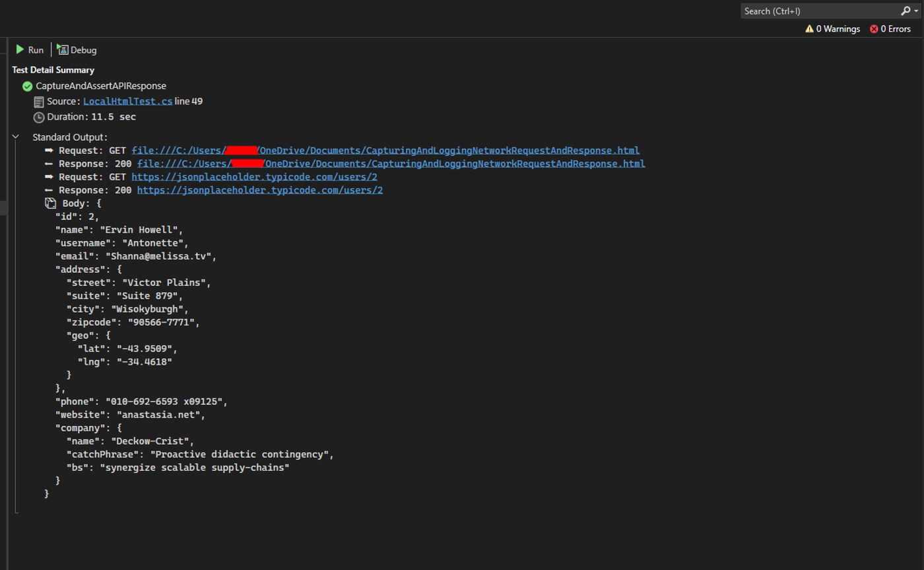Click the "bs": "synergize scalable supply-chains" line
Viewport: 924px width, 570px height.
pos(178,468)
